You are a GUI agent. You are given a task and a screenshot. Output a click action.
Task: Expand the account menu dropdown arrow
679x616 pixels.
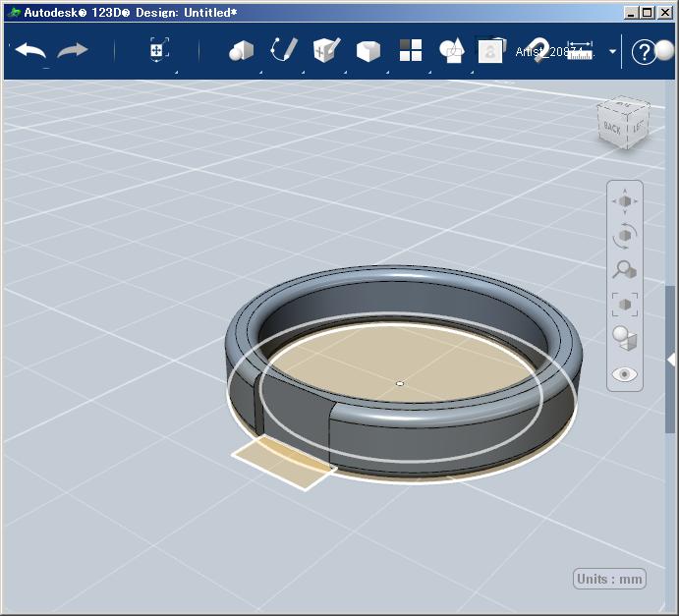coord(612,51)
